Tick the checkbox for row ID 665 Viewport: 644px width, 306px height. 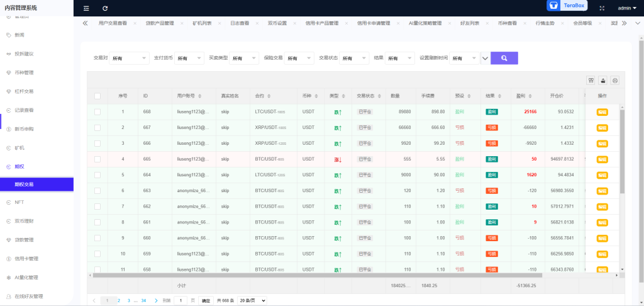pos(97,159)
